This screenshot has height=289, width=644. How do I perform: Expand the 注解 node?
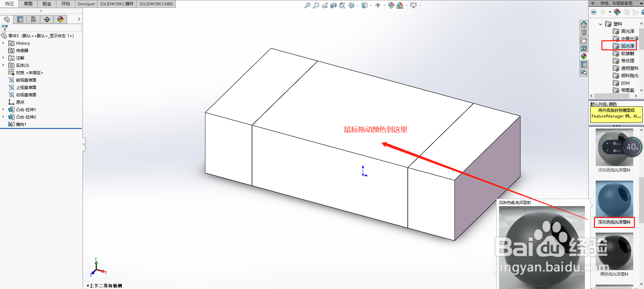pyautogui.click(x=3, y=58)
